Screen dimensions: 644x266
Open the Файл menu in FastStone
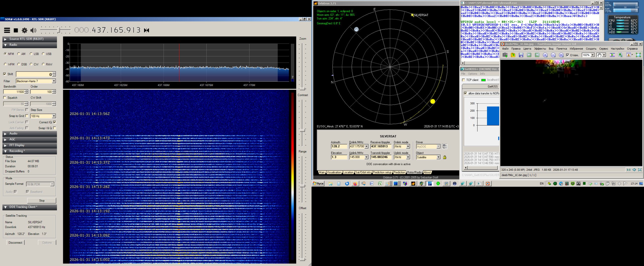click(x=505, y=49)
